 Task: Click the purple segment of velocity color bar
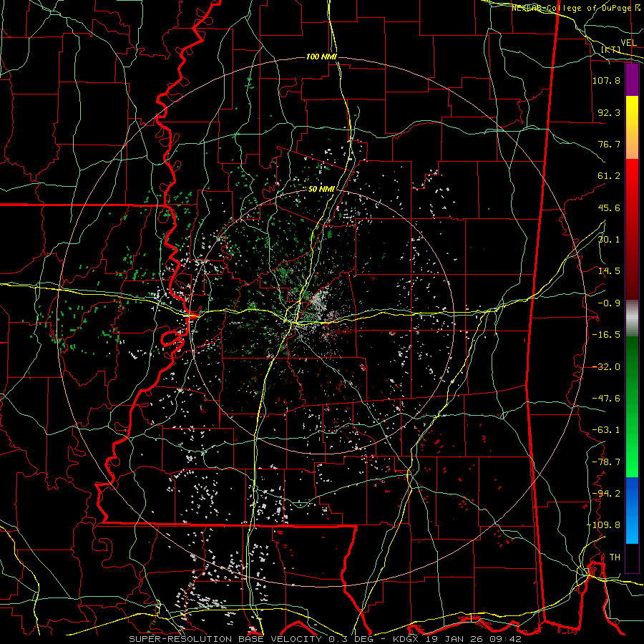632,80
